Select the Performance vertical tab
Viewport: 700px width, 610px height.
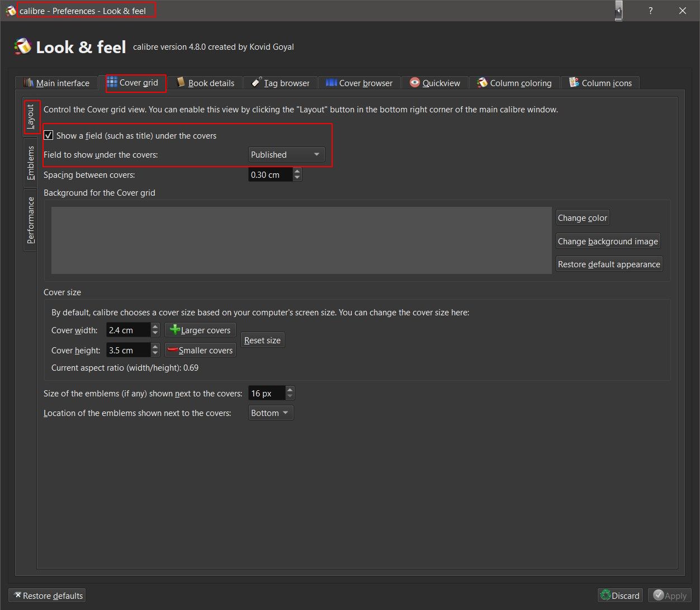pos(31,220)
